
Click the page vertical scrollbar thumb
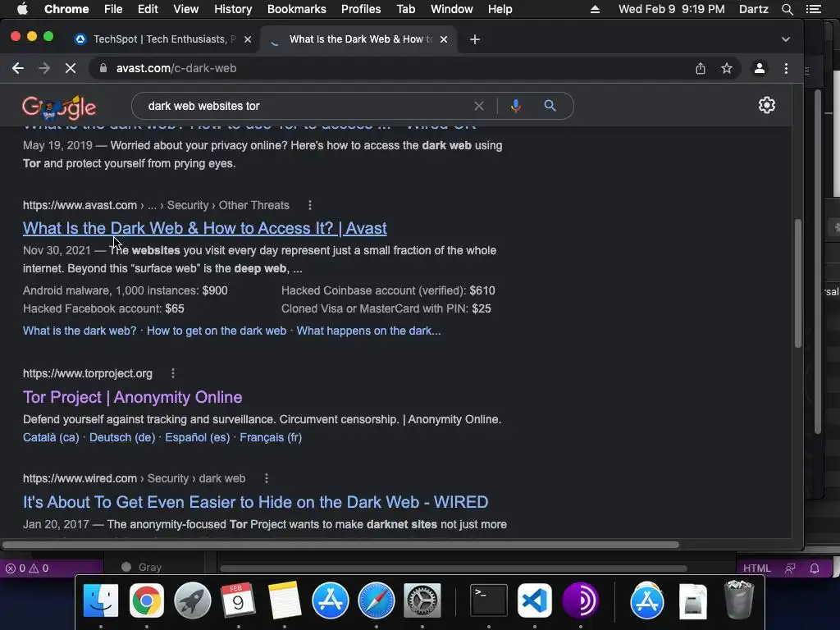[x=797, y=283]
